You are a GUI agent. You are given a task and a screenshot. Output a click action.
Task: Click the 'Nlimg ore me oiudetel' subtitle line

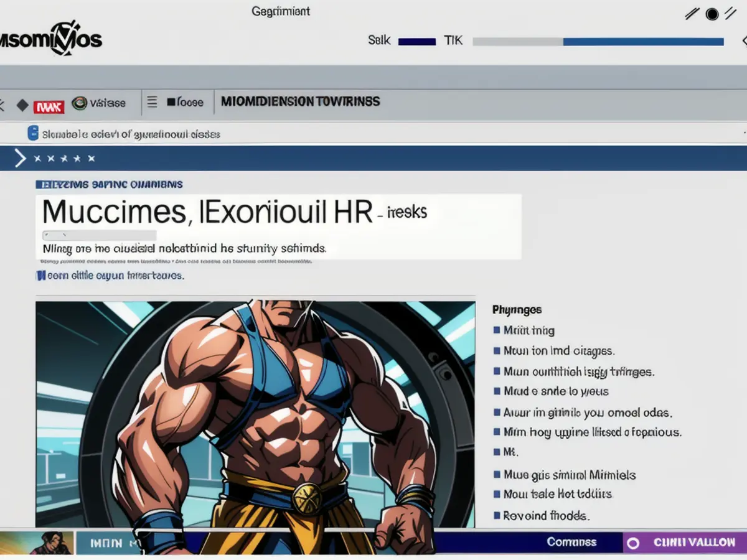[x=184, y=248]
